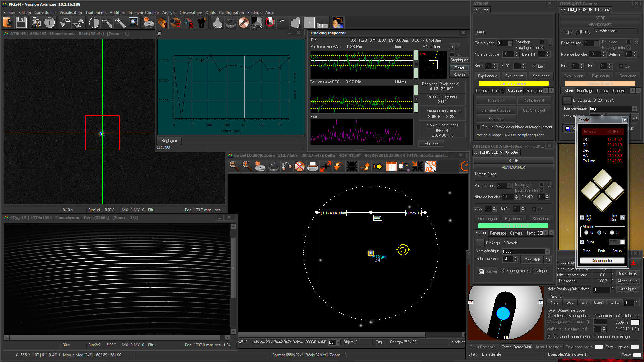Select the S speed radio button
Image resolution: width=644 pixels, height=362 pixels.
click(x=612, y=232)
